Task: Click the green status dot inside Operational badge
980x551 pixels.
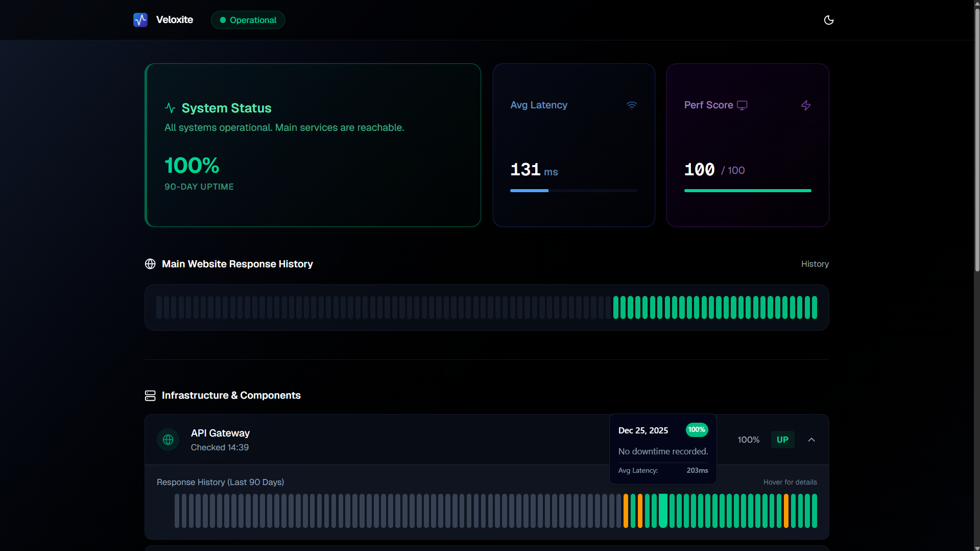Action: click(x=223, y=20)
